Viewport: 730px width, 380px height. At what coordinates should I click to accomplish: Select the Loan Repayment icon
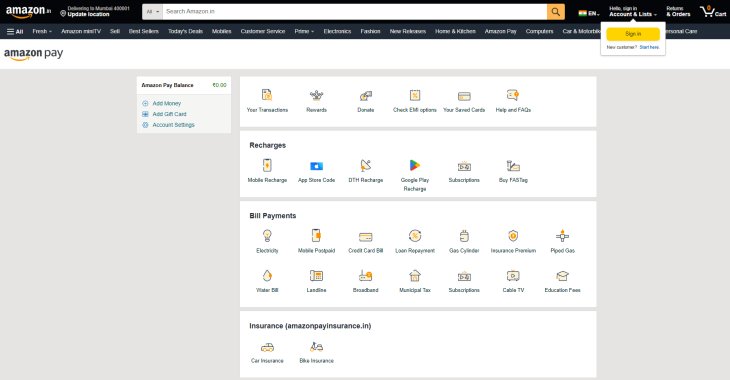click(415, 236)
